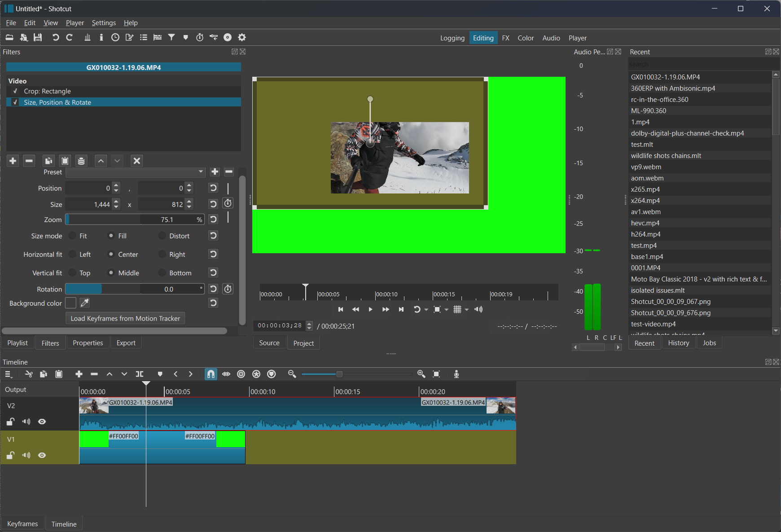The image size is (781, 532).
Task: Click the Zoom percentage slider
Action: tap(135, 220)
